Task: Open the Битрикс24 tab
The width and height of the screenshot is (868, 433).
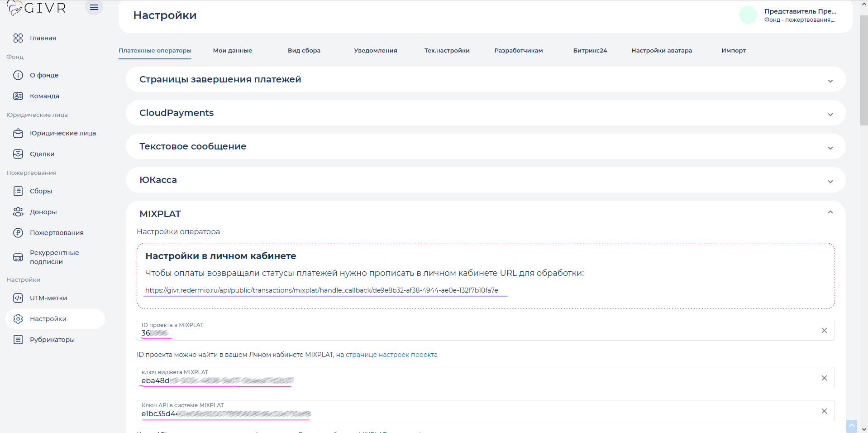Action: tap(590, 51)
